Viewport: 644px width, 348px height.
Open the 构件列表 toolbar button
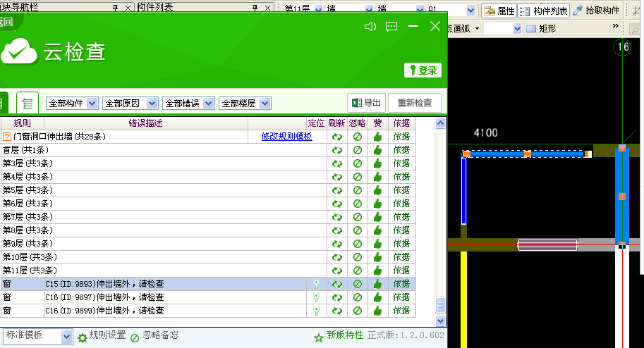click(x=544, y=11)
